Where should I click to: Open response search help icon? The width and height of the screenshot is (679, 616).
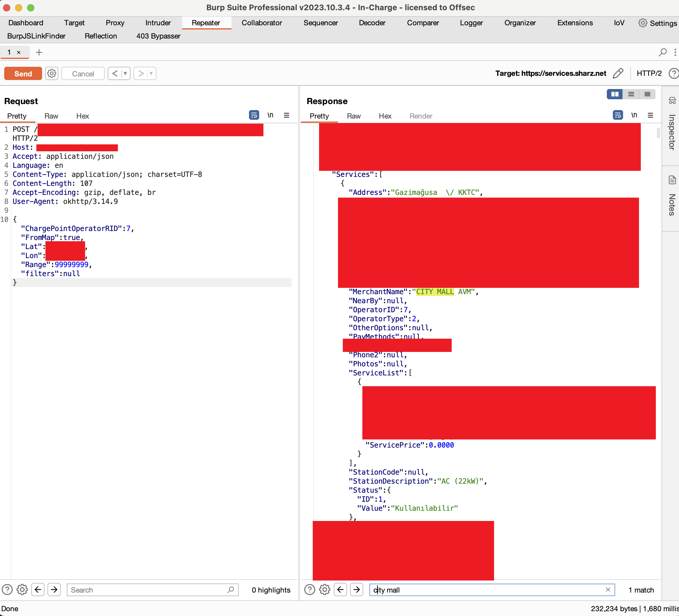[309, 590]
